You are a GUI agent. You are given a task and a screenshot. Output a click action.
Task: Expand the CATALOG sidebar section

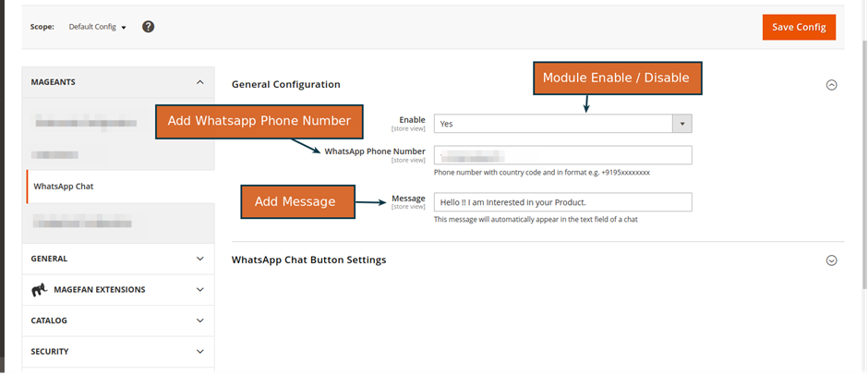coord(118,321)
